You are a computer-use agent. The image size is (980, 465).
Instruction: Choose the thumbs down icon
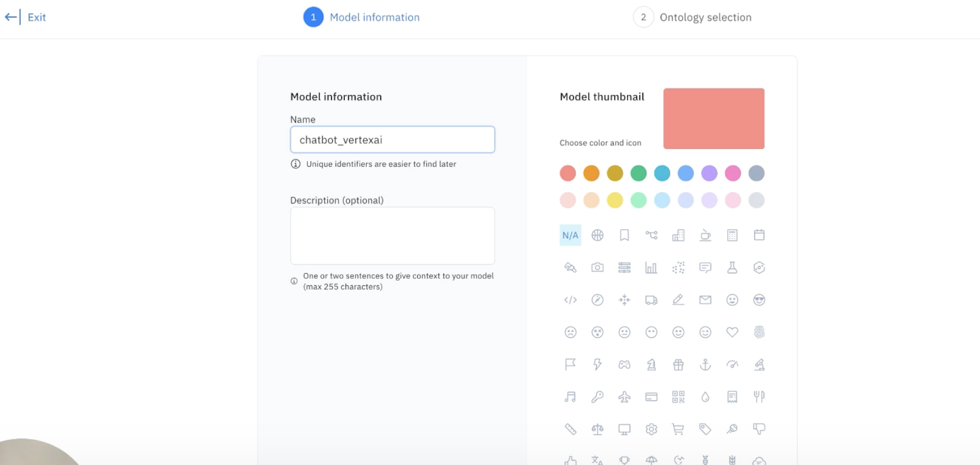[x=759, y=429]
